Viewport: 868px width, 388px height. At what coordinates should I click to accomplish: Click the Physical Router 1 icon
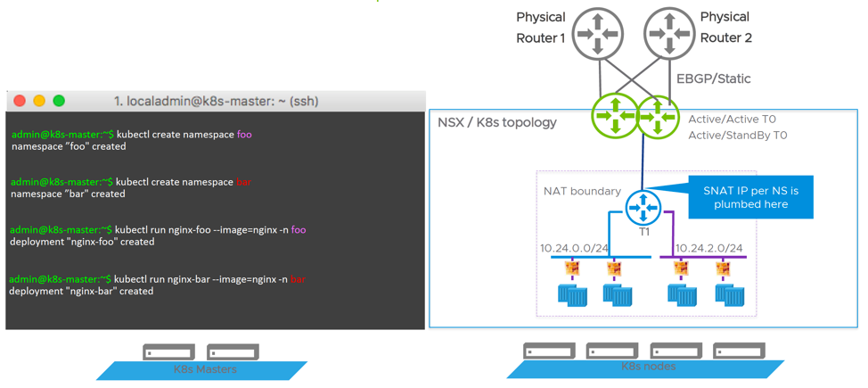(x=597, y=34)
